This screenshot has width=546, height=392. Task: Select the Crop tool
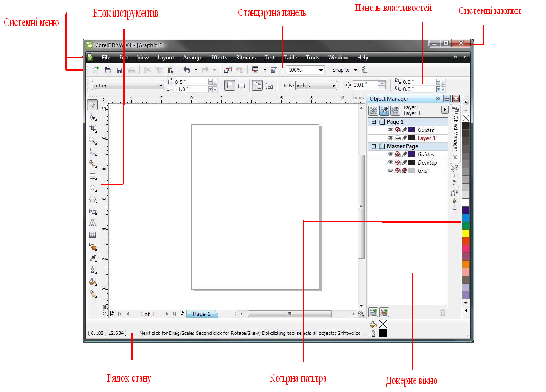[x=92, y=128]
